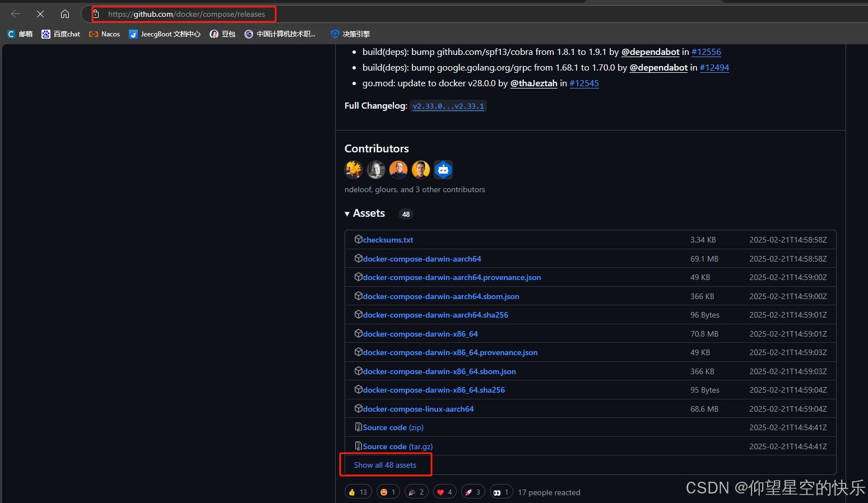Click the browser back arrow
The height and width of the screenshot is (503, 868).
(16, 14)
